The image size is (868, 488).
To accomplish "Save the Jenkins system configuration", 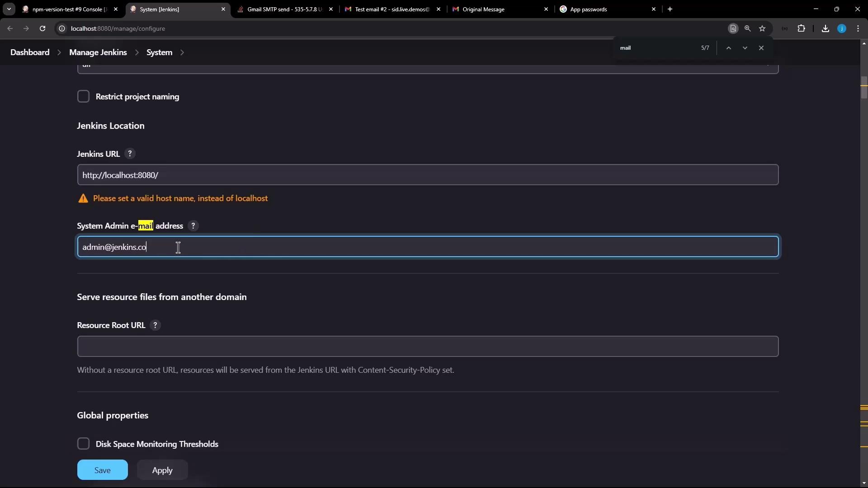I will tap(102, 470).
